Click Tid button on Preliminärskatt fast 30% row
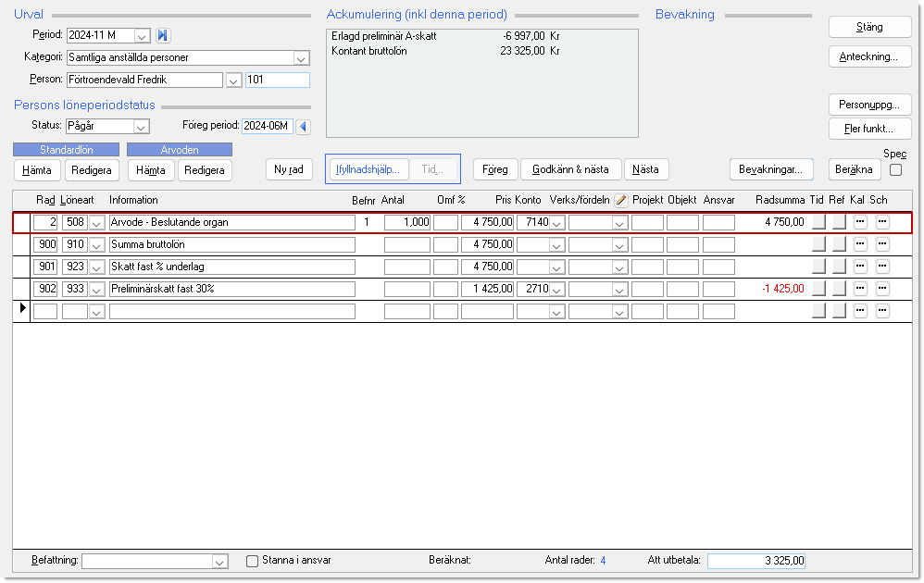Screen dimensions: 924x583 (x=818, y=289)
